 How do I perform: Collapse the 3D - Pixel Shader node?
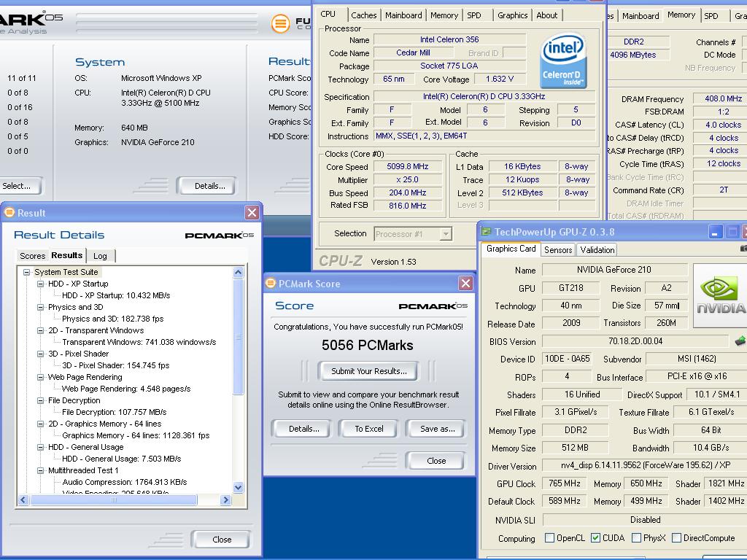point(41,354)
